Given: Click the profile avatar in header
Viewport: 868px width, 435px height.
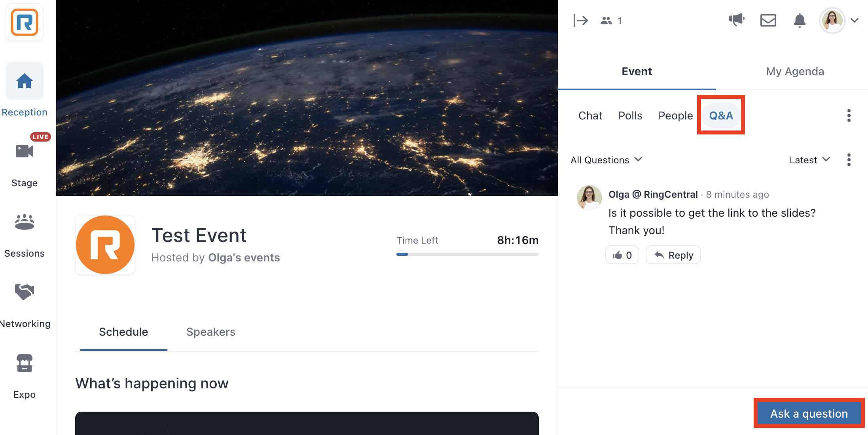Looking at the screenshot, I should [x=832, y=21].
